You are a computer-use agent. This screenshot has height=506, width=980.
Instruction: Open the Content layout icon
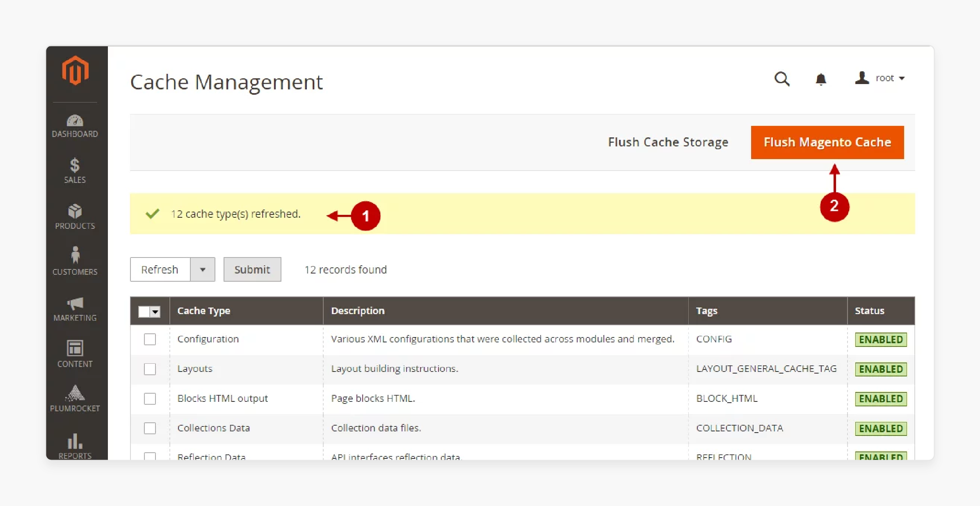(x=75, y=349)
